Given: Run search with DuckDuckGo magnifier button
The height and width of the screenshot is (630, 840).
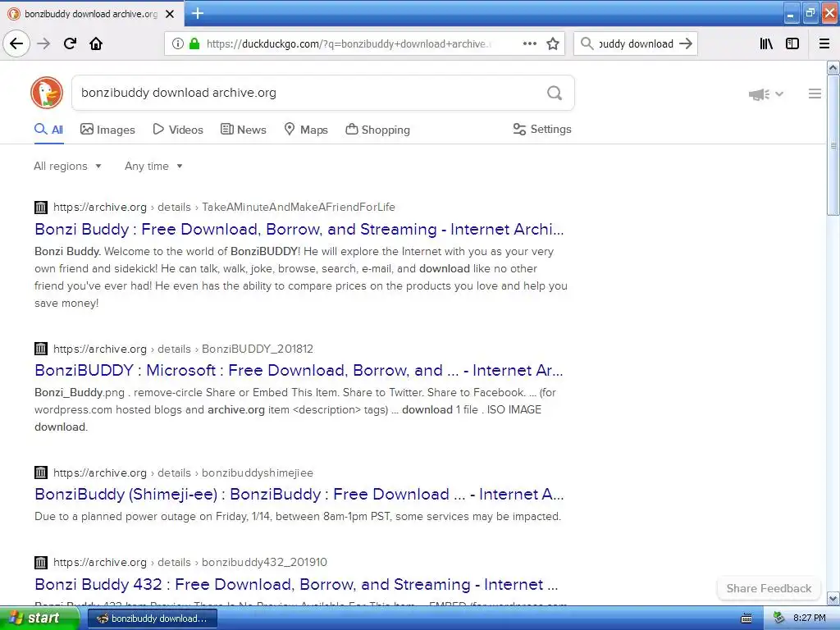Looking at the screenshot, I should 555,93.
